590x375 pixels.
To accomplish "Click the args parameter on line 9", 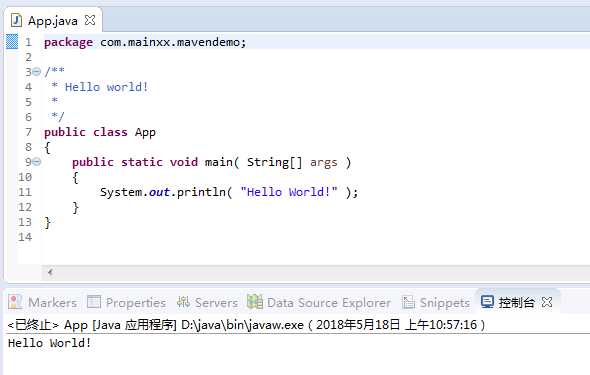I will click(x=324, y=162).
